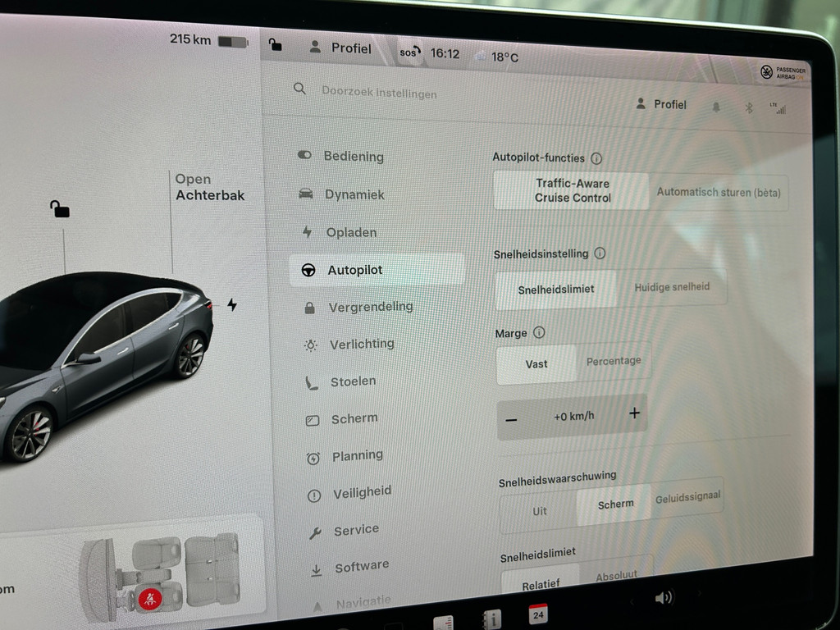
Task: Show info for Snelheidsinstelling
Action: (x=600, y=253)
